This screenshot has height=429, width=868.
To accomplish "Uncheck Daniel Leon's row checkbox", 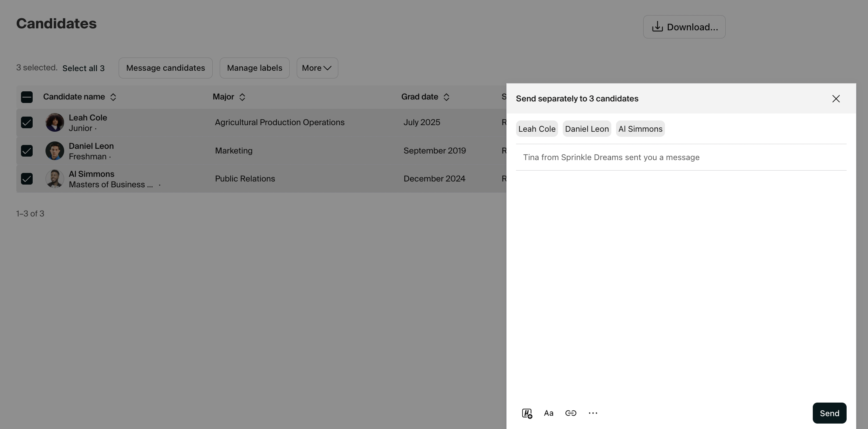I will (x=27, y=151).
